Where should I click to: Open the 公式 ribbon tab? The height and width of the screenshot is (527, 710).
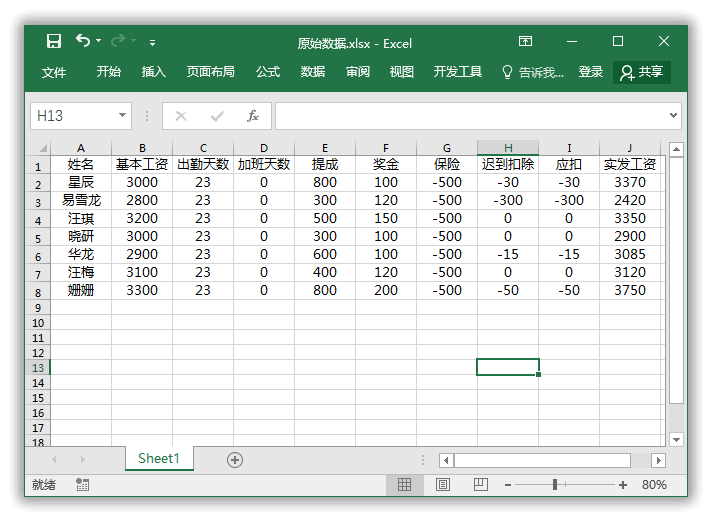click(268, 72)
